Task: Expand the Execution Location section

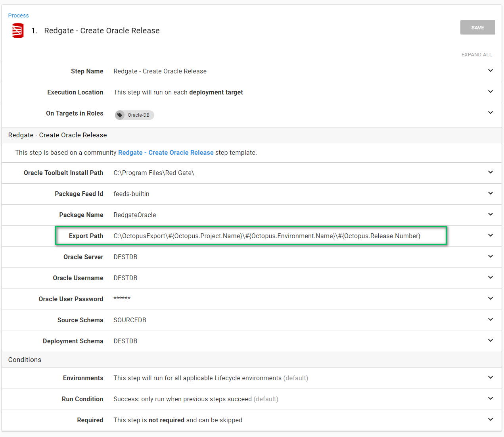Action: tap(491, 92)
